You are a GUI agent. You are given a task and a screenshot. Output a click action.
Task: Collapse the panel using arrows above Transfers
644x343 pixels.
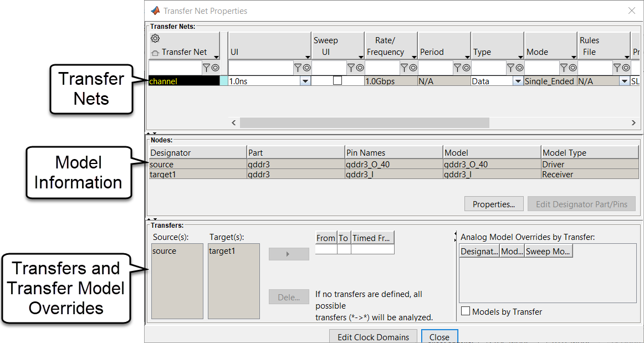click(x=151, y=219)
